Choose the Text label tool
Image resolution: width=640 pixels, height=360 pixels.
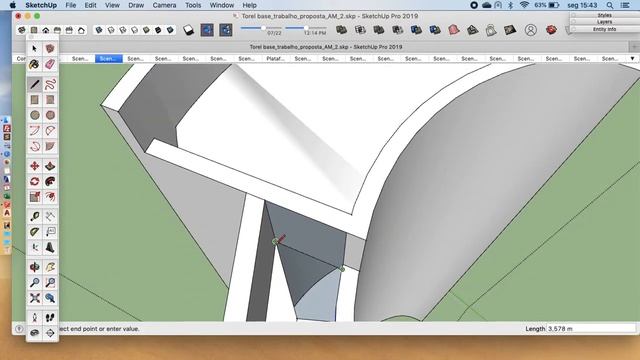(x=50, y=232)
